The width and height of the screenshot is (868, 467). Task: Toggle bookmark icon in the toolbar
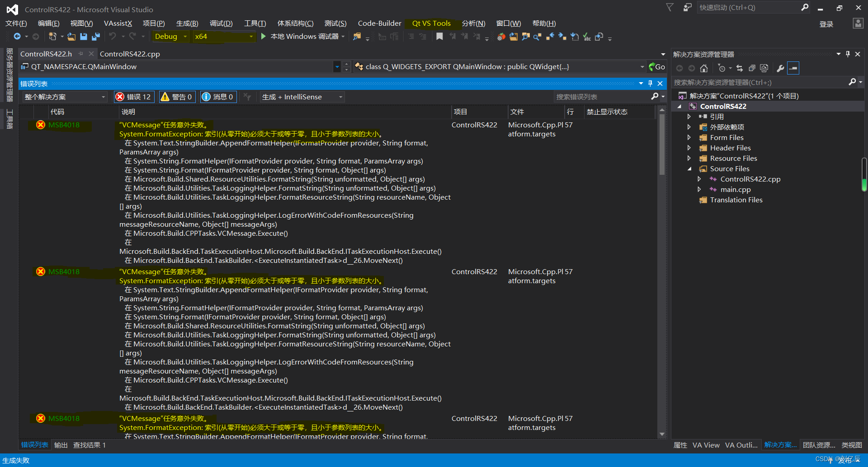(x=439, y=37)
